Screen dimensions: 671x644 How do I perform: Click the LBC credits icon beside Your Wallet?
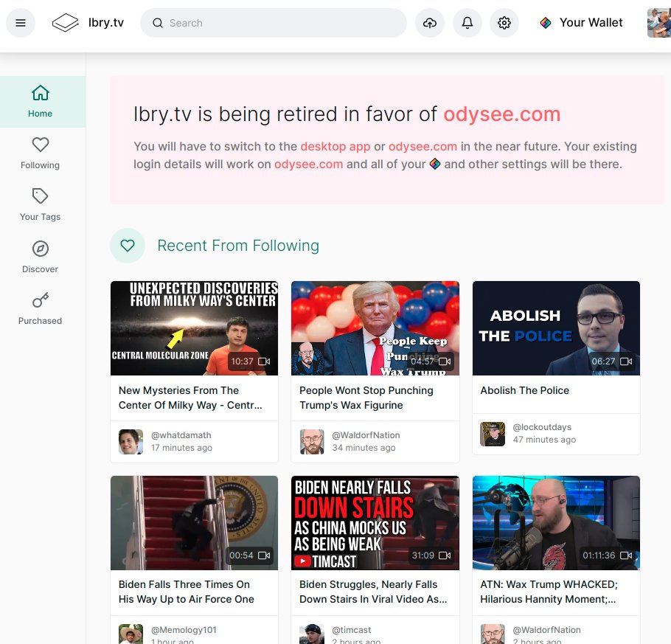(546, 23)
